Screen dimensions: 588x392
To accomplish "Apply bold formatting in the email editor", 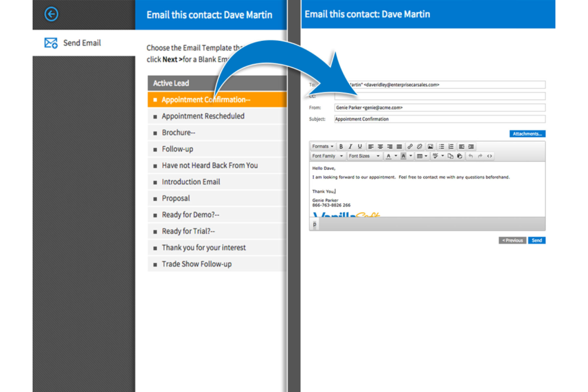I will click(341, 146).
